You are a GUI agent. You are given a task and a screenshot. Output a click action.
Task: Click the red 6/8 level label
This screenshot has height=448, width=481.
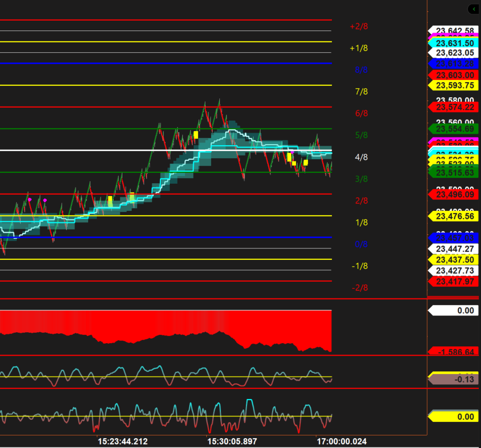(x=361, y=114)
